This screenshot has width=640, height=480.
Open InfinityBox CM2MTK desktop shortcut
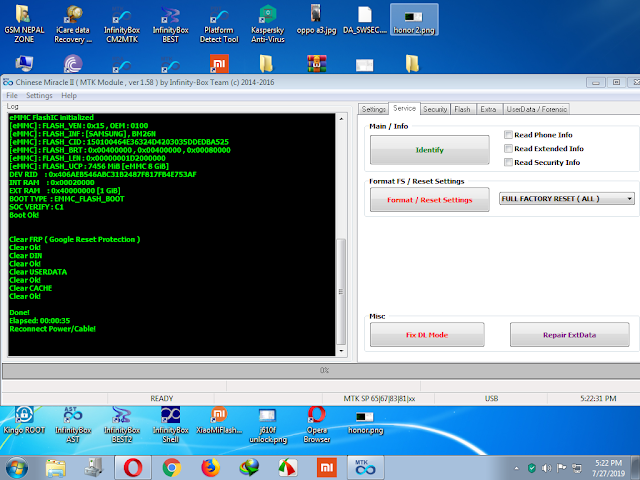(x=122, y=24)
